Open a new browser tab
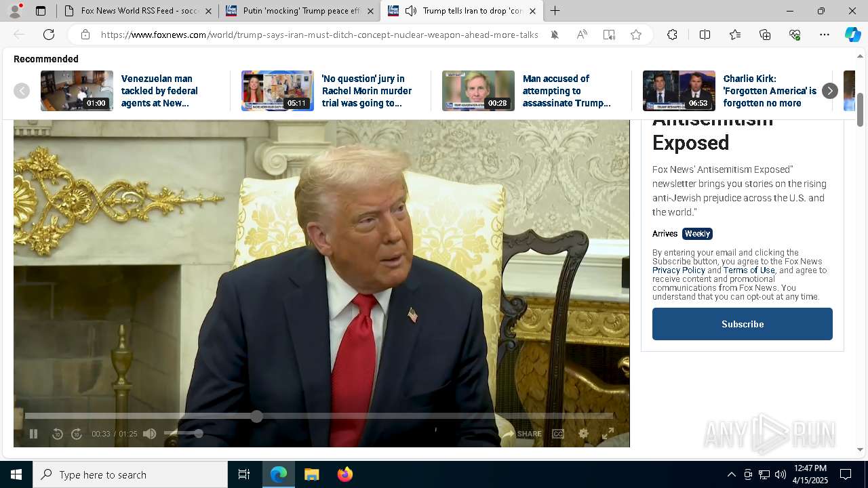 (x=555, y=11)
